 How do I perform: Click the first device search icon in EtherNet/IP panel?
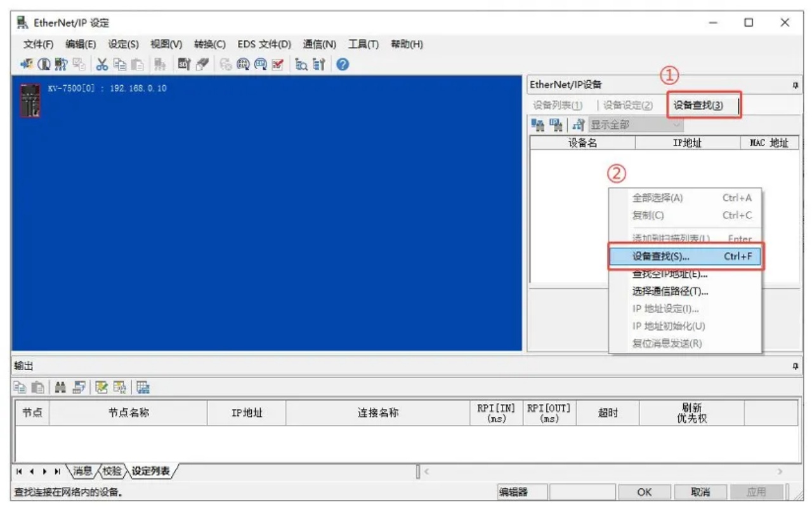pos(537,125)
